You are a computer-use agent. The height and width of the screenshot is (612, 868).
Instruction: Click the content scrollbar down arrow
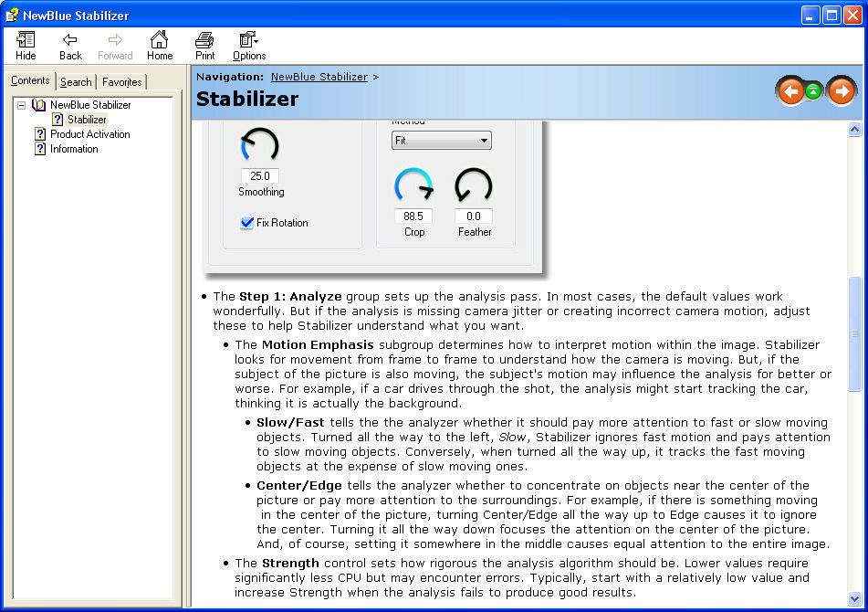point(854,598)
